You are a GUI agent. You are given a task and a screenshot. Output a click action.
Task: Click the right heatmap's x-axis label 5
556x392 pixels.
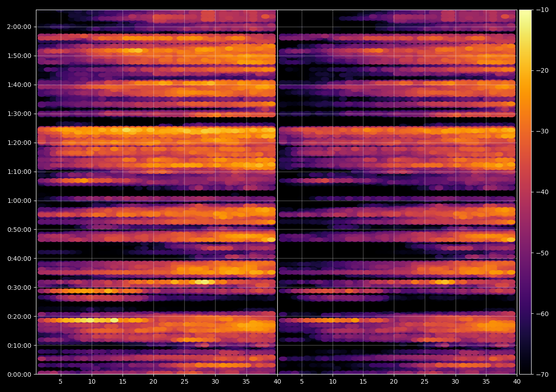pyautogui.click(x=302, y=382)
